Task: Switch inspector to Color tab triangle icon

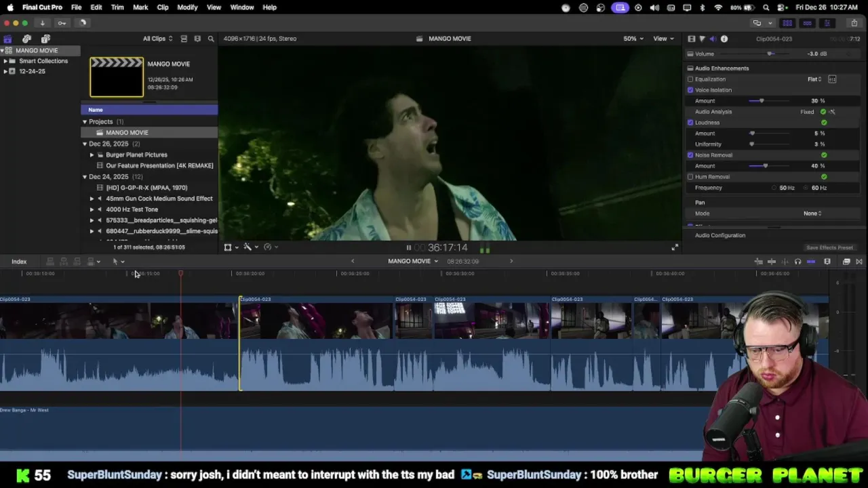Action: pyautogui.click(x=702, y=39)
